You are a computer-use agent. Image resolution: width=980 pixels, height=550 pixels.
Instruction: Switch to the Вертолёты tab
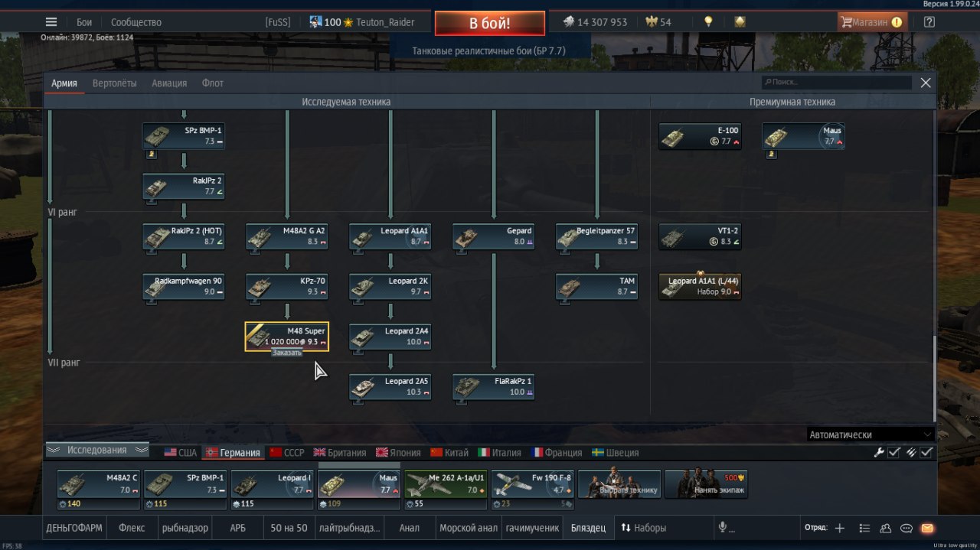[x=115, y=83]
